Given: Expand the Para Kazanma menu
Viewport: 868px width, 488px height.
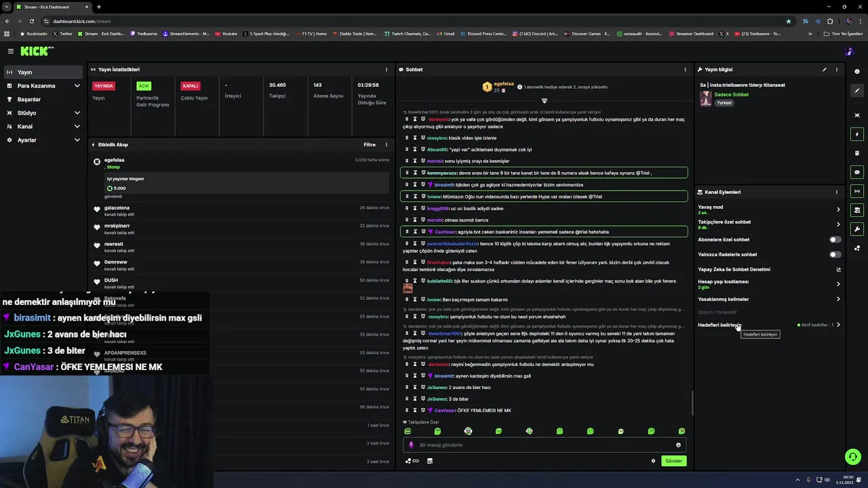Looking at the screenshot, I should pos(42,85).
